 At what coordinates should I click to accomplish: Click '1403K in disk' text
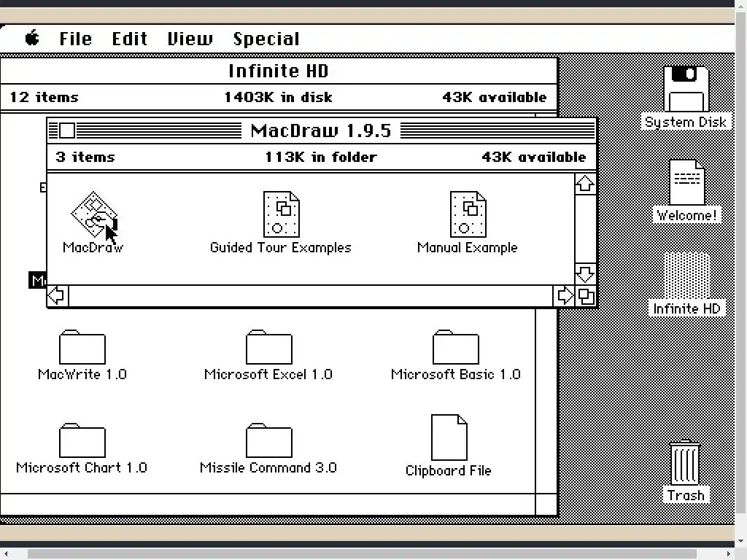coord(278,97)
